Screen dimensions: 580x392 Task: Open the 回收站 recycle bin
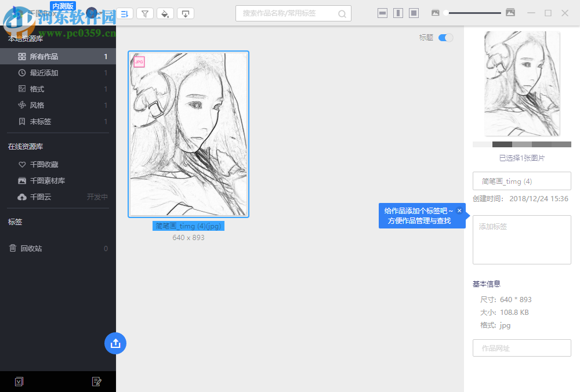click(x=57, y=249)
